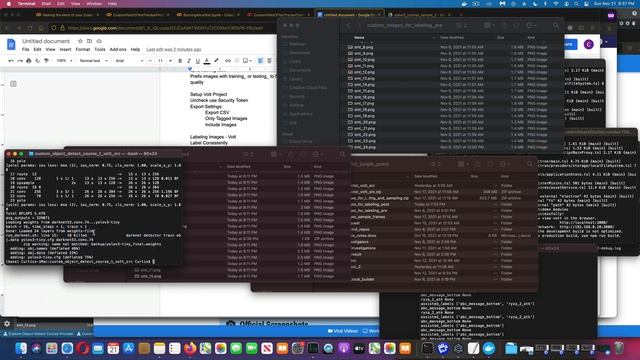
Task: Open the Normal text style dropdown
Action: [93, 61]
